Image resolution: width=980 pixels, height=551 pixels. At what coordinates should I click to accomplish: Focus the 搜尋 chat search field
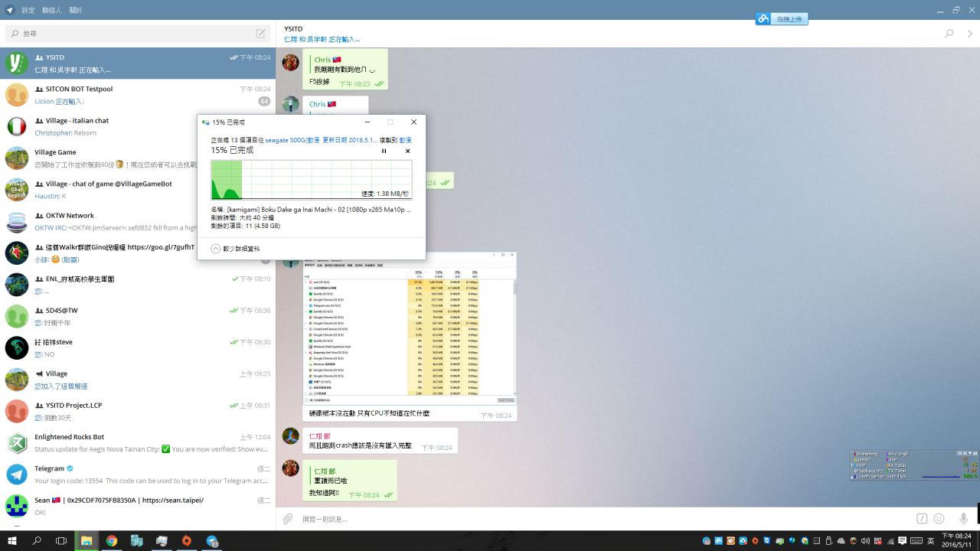[x=138, y=34]
